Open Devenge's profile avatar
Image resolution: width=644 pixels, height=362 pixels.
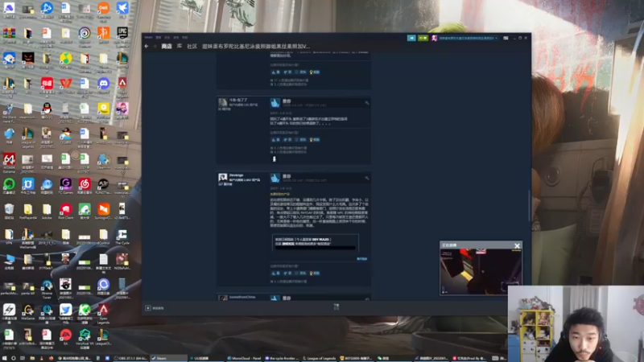click(223, 177)
